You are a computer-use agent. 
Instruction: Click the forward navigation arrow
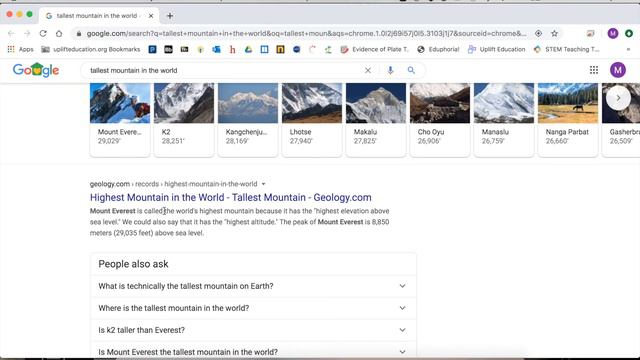point(27,33)
